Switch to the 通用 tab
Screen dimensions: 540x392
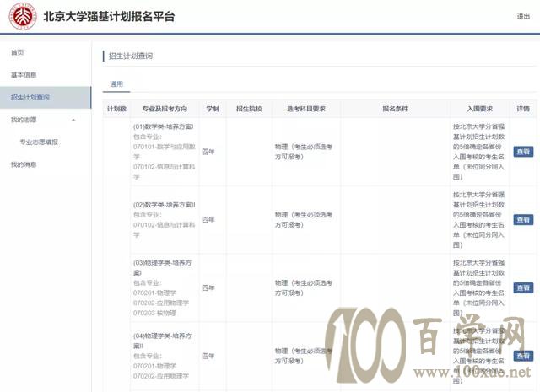pos(116,84)
